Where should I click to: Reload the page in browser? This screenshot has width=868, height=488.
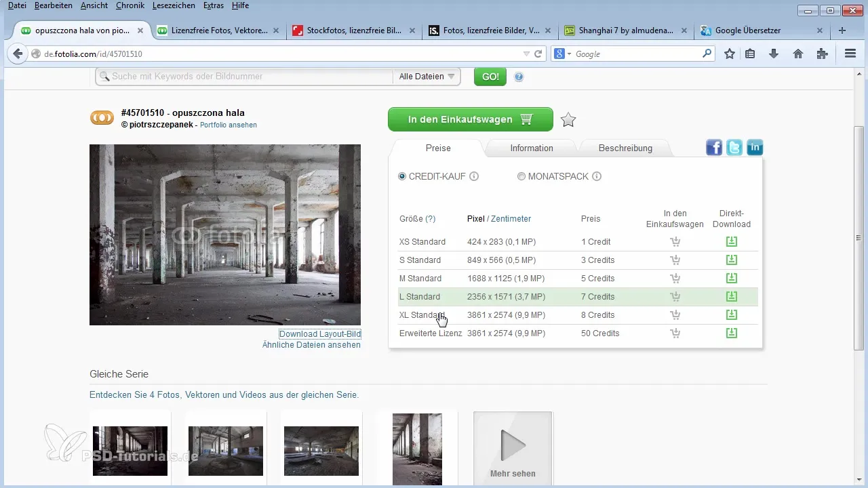[538, 54]
